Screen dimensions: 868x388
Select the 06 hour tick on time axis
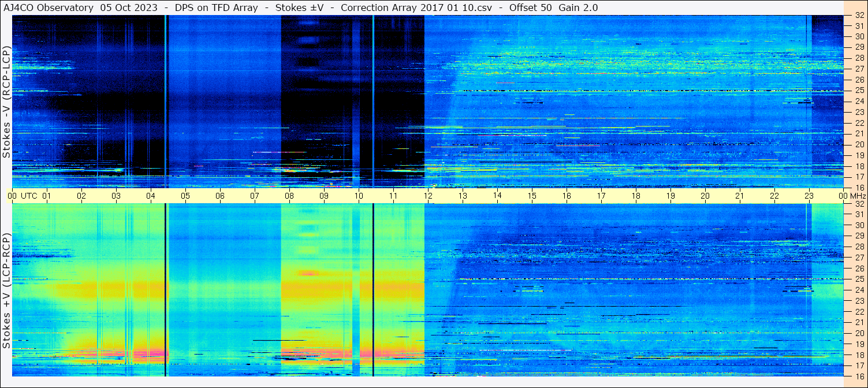tap(220, 196)
